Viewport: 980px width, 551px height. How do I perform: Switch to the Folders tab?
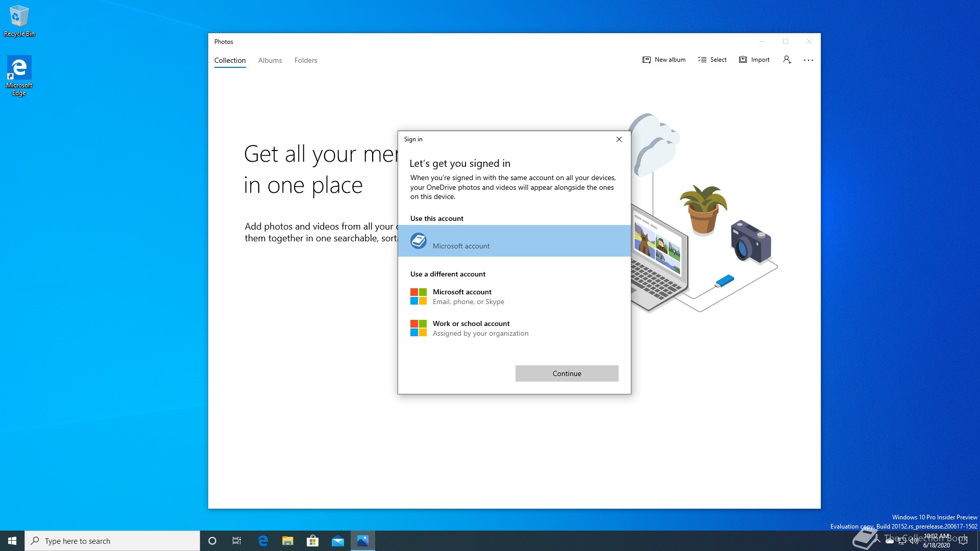[x=306, y=60]
